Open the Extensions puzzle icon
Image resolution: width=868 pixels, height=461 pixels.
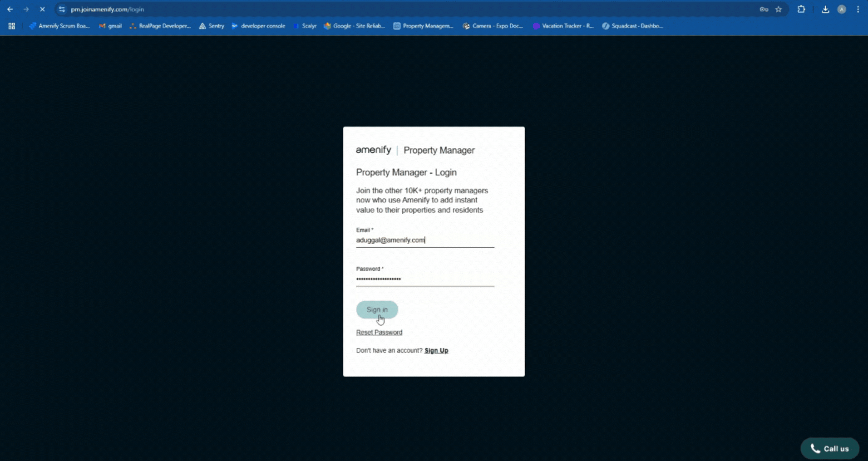coord(801,9)
